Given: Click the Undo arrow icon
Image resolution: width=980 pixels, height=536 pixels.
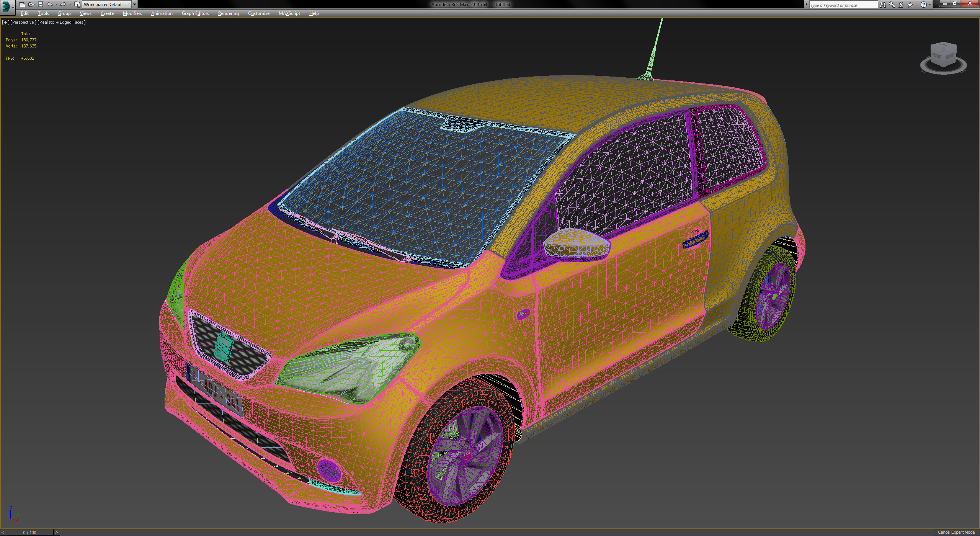Looking at the screenshot, I should [49, 5].
